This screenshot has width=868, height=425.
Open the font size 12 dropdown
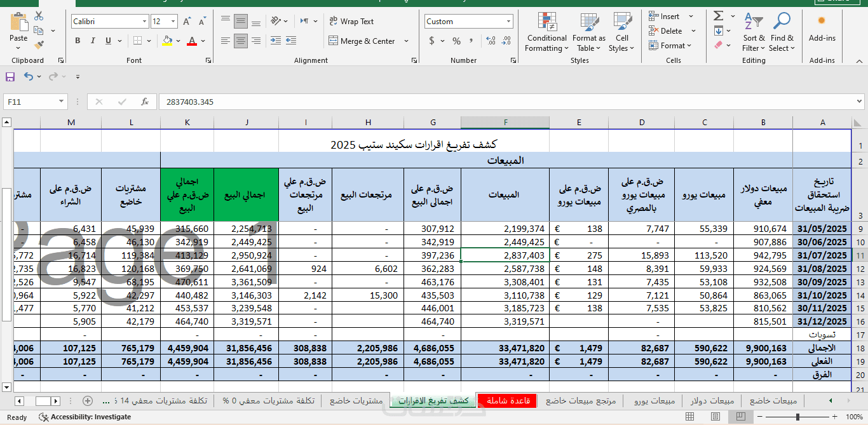(173, 22)
